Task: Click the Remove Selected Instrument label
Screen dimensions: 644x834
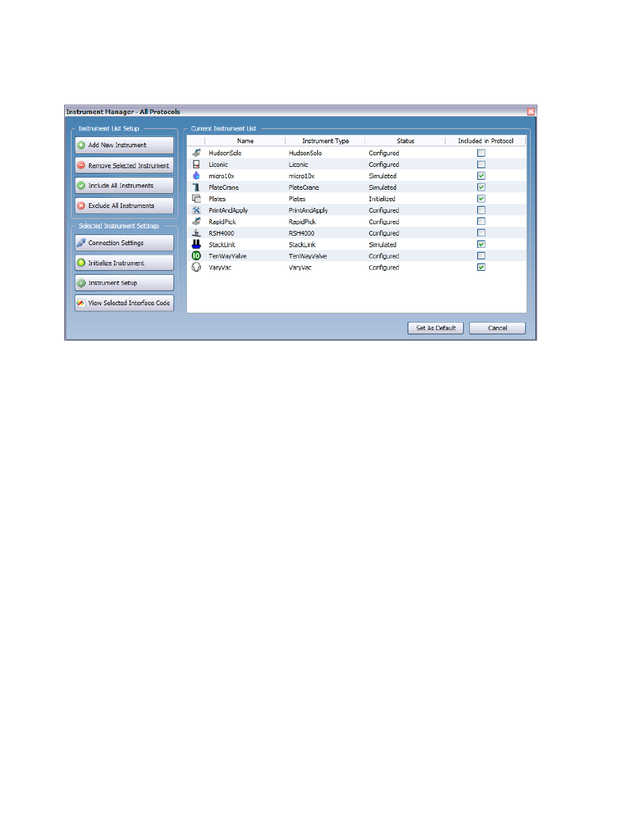Action: click(x=129, y=165)
